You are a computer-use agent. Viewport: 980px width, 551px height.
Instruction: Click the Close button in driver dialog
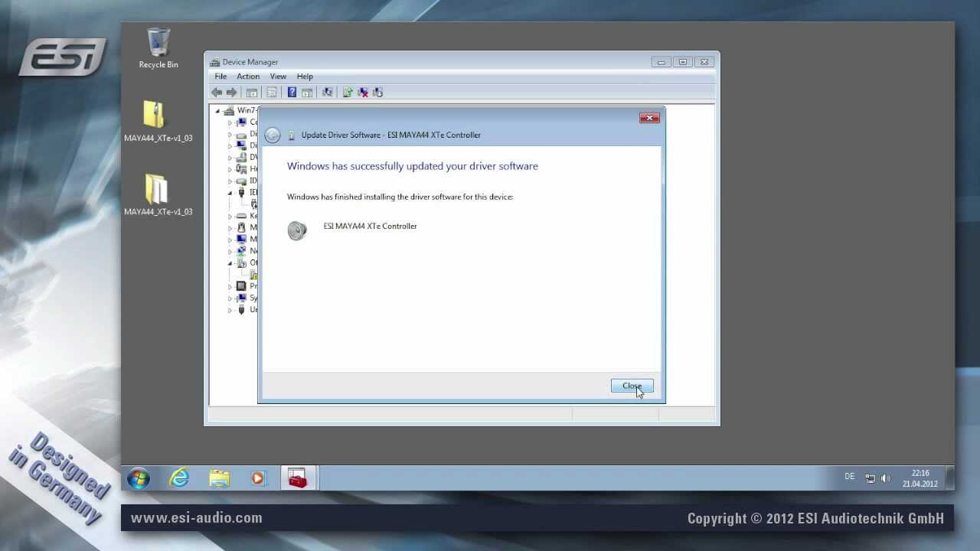632,386
